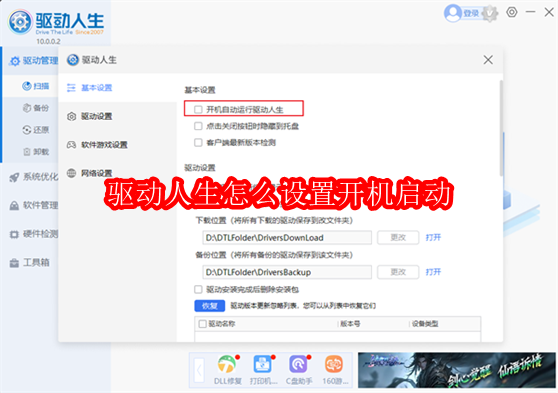Select 硬件检测 chip icon in sidebar
This screenshot has height=393, width=558.
pos(14,234)
